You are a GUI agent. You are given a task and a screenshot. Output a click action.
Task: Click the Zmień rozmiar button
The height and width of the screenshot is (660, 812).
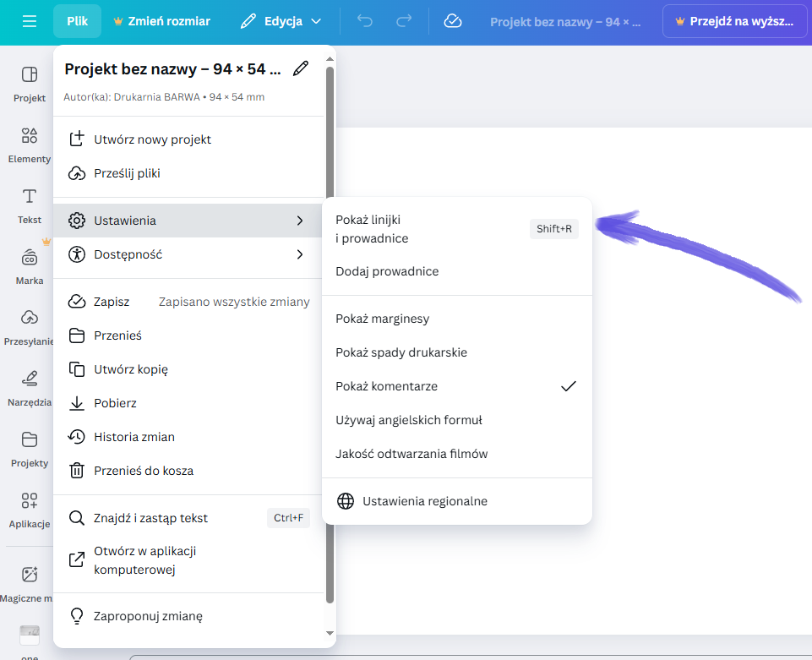(161, 21)
